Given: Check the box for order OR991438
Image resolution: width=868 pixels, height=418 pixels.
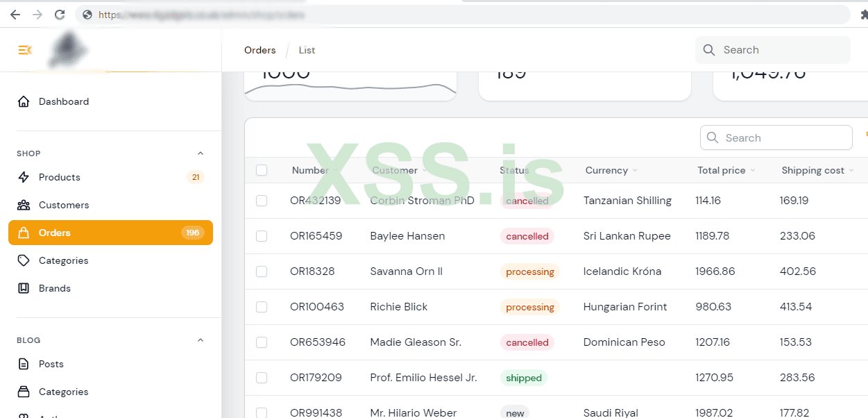Looking at the screenshot, I should (x=262, y=412).
